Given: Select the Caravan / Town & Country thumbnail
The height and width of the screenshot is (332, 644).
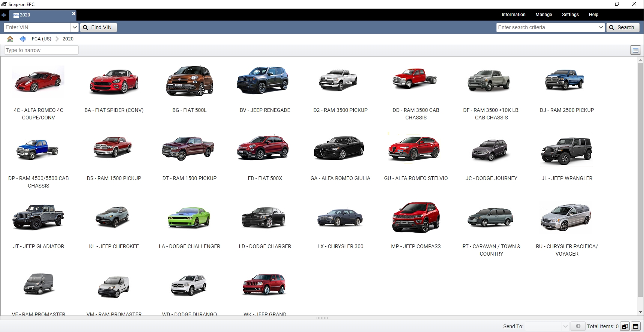Looking at the screenshot, I should [x=490, y=217].
